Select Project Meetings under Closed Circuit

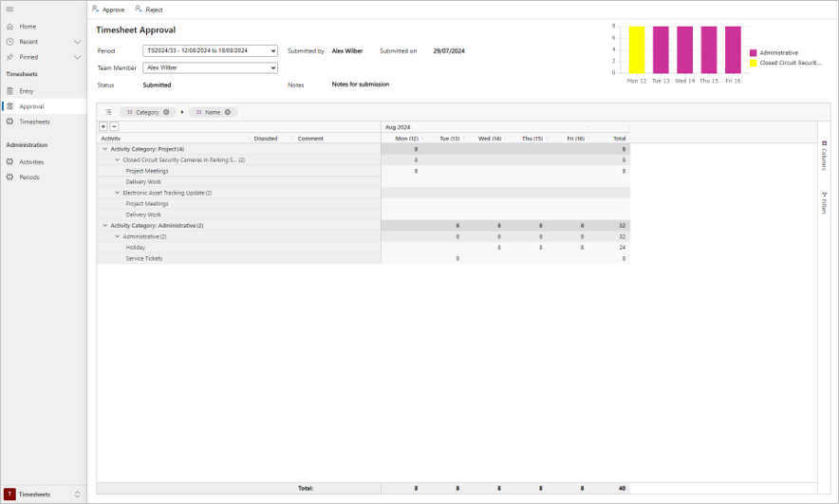tap(364, 171)
